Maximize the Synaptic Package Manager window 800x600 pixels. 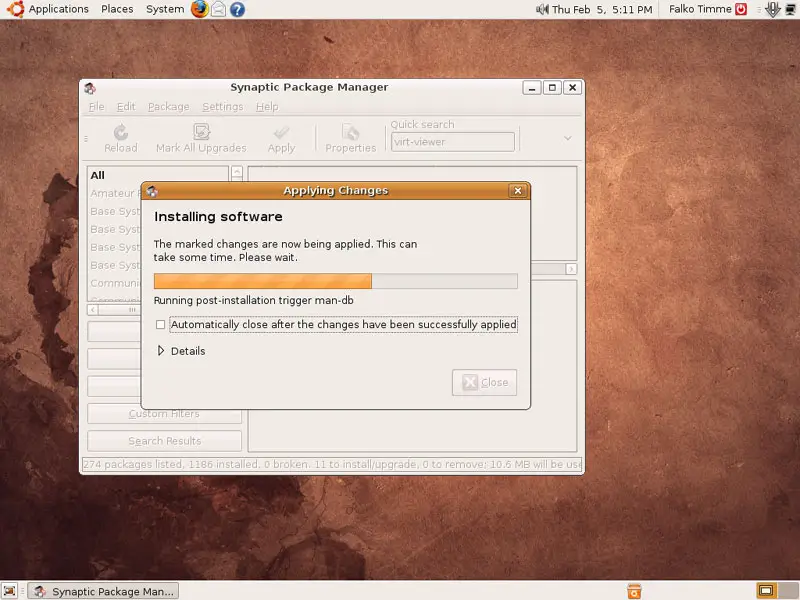point(552,87)
